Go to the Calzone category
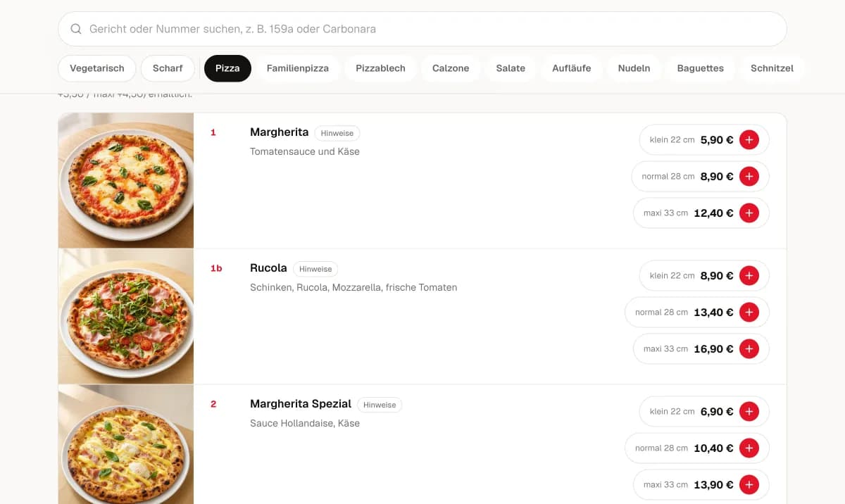 tap(451, 68)
